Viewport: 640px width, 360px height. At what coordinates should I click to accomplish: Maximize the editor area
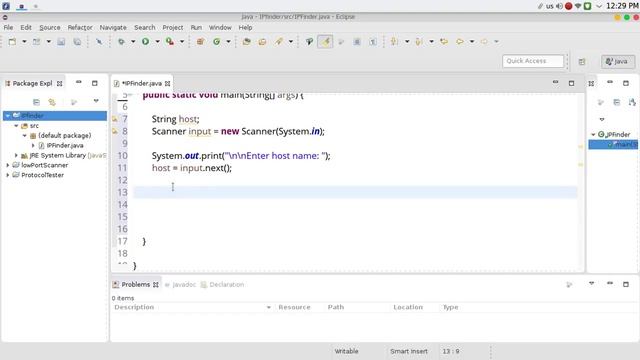pos(571,83)
